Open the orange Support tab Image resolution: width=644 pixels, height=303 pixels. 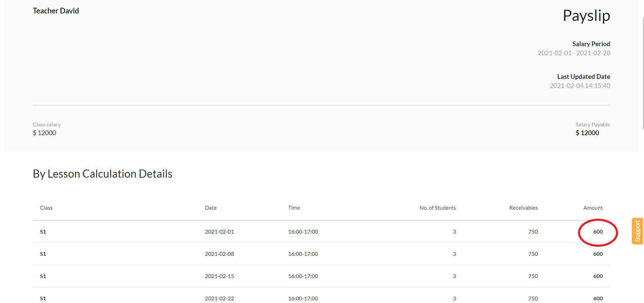click(x=637, y=231)
